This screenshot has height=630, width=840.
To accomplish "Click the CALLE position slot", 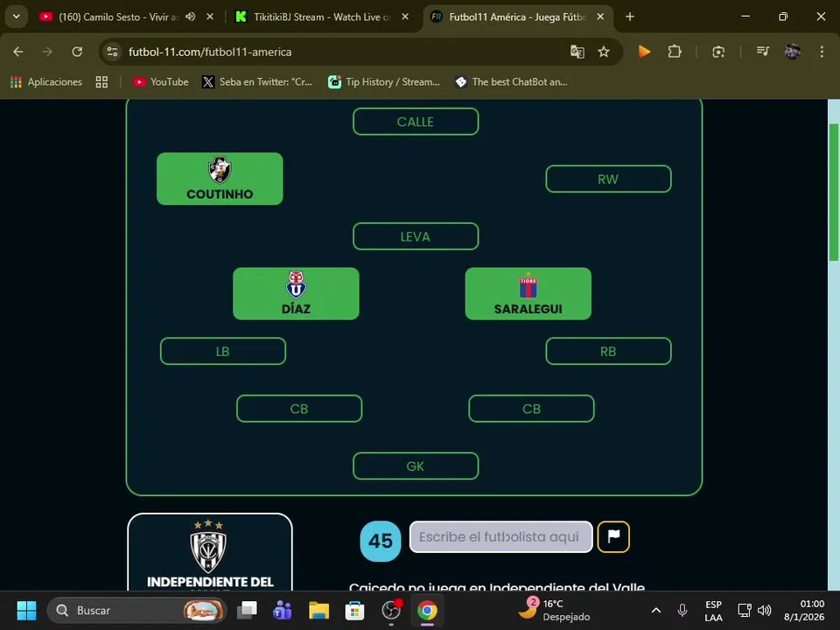I will (415, 122).
